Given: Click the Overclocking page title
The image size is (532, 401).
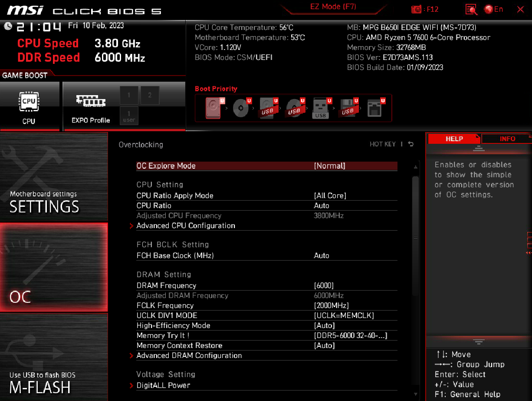Looking at the screenshot, I should (141, 145).
